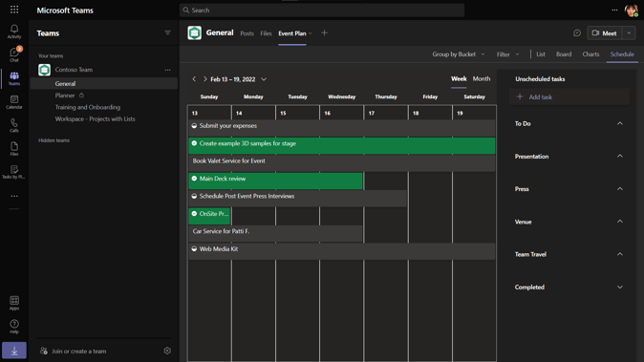Image resolution: width=644 pixels, height=362 pixels.
Task: Open the Apps store
Action: click(14, 303)
